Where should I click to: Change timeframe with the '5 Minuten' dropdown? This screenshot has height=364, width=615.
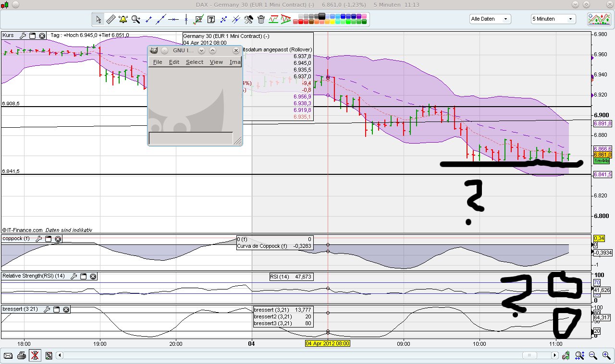coord(552,18)
